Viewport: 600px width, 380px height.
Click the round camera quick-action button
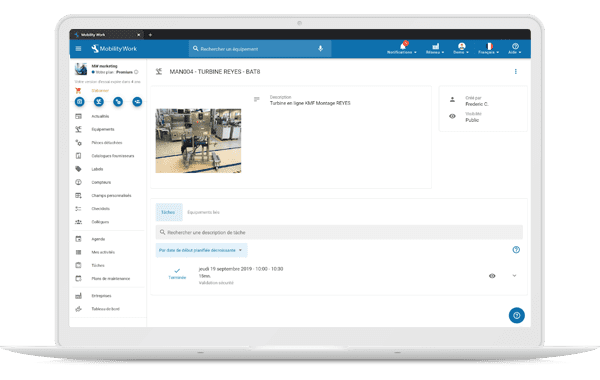[x=80, y=101]
